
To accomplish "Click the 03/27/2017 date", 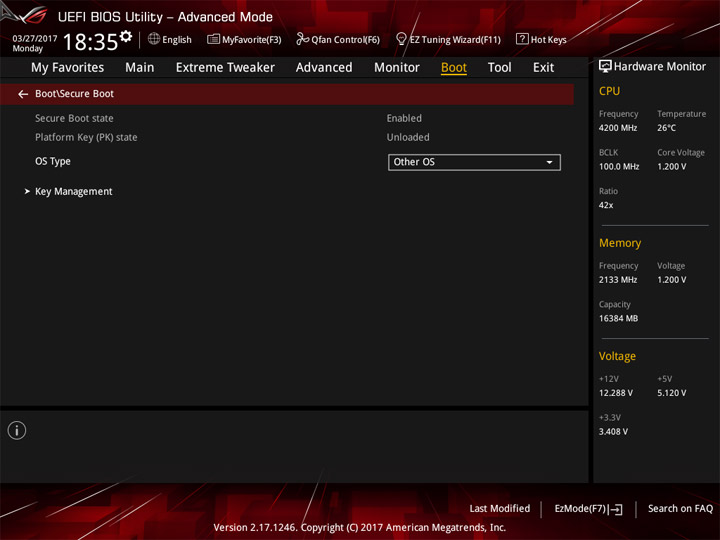I will click(x=34, y=38).
